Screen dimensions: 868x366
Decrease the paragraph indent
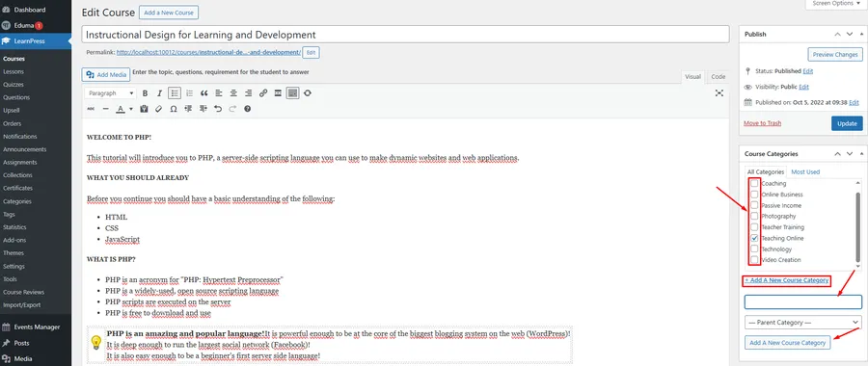pos(188,109)
